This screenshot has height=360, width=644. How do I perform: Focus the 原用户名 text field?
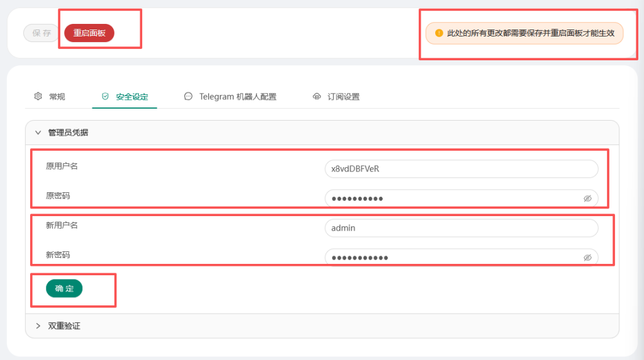(461, 169)
